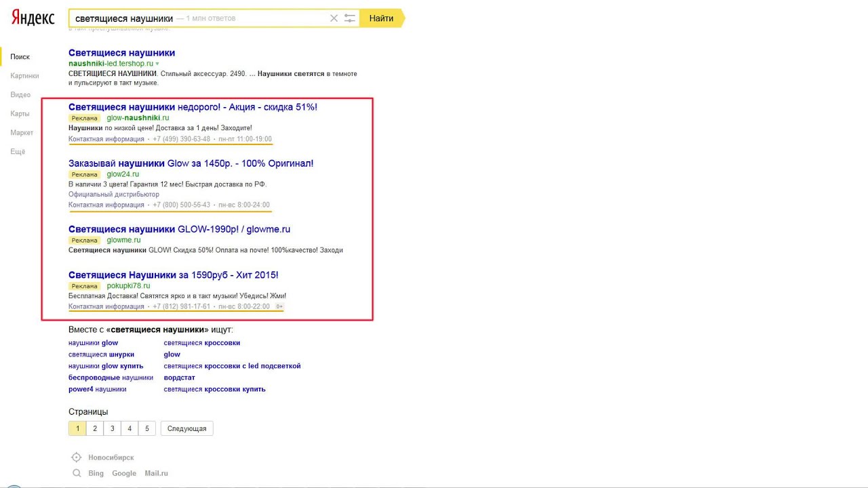Search the query on Mail.ru
The width and height of the screenshot is (868, 488).
click(x=156, y=473)
